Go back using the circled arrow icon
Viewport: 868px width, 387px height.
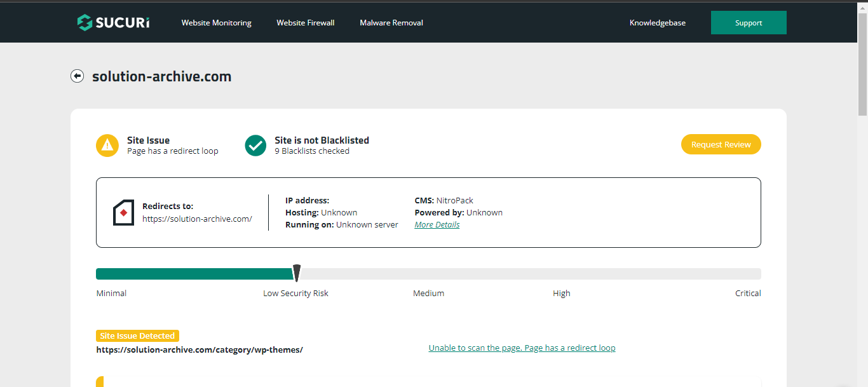coord(78,76)
